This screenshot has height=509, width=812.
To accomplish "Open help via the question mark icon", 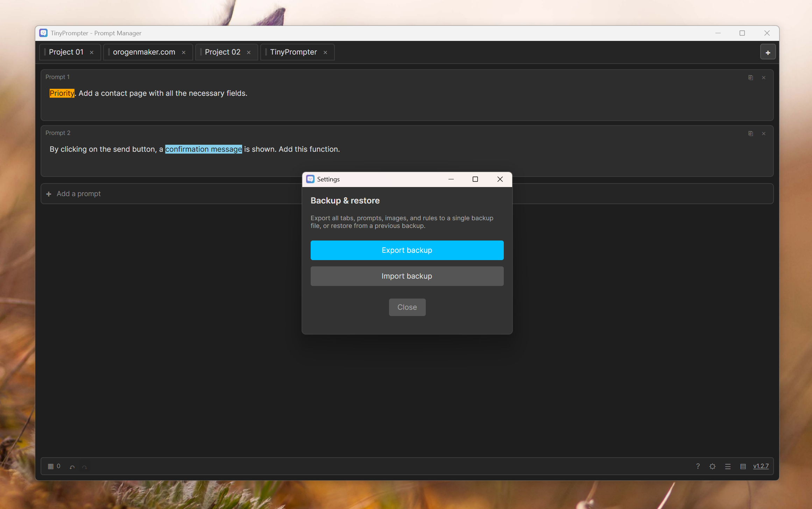I will pos(698,466).
